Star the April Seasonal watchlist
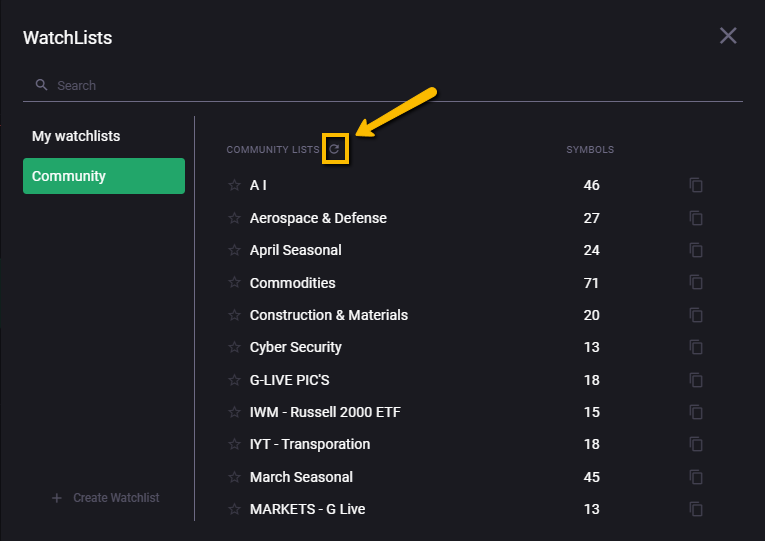The height and width of the screenshot is (541, 765). point(235,250)
